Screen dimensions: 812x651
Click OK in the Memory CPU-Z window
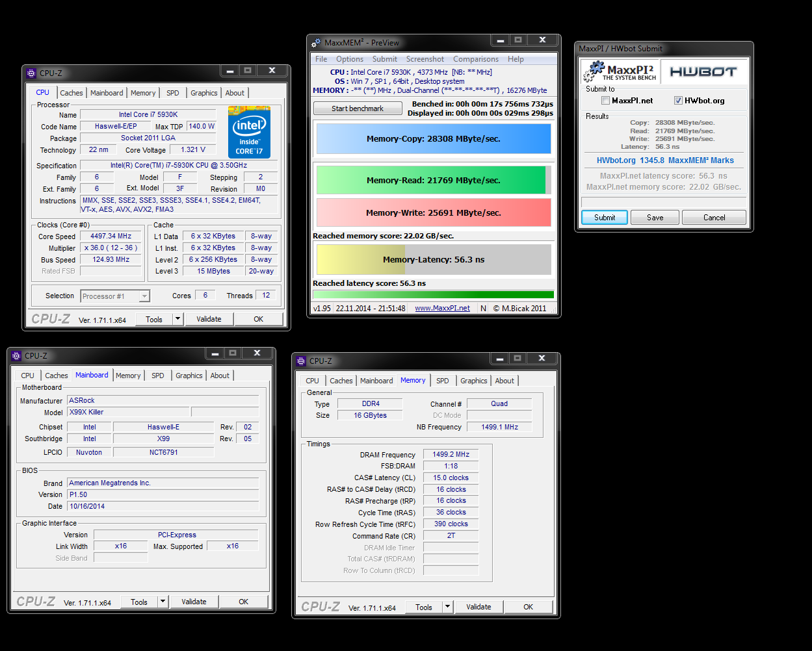pyautogui.click(x=529, y=607)
